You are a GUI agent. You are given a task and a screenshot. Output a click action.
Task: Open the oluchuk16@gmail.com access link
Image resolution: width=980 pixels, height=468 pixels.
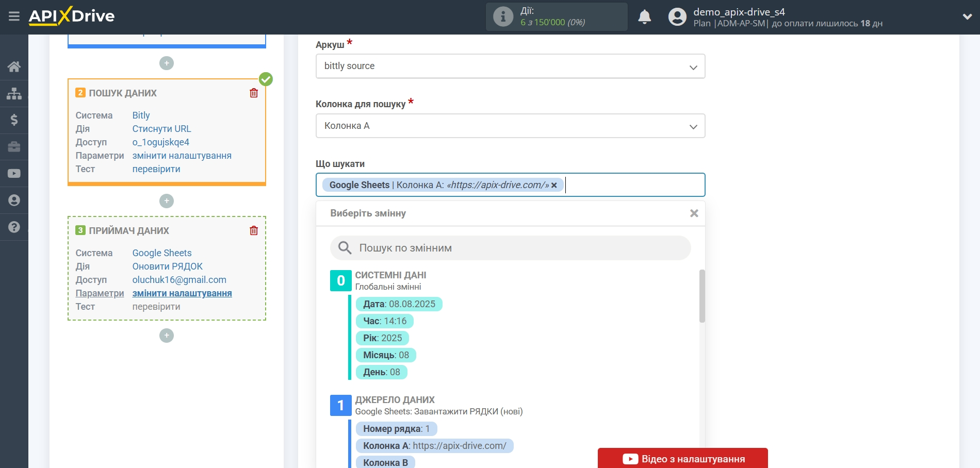click(179, 280)
